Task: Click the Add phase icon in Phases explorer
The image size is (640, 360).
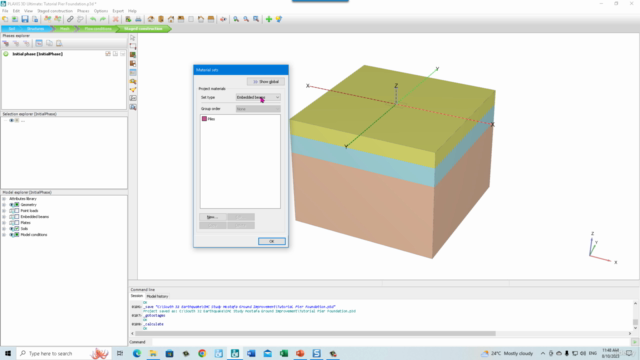Action: (x=6, y=43)
